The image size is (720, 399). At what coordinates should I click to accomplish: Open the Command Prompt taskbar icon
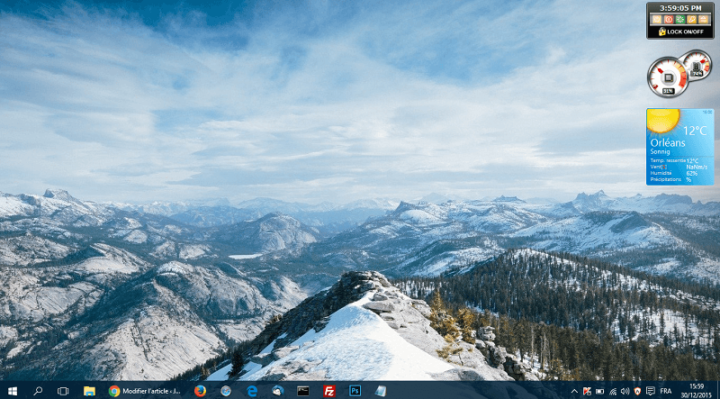303,391
